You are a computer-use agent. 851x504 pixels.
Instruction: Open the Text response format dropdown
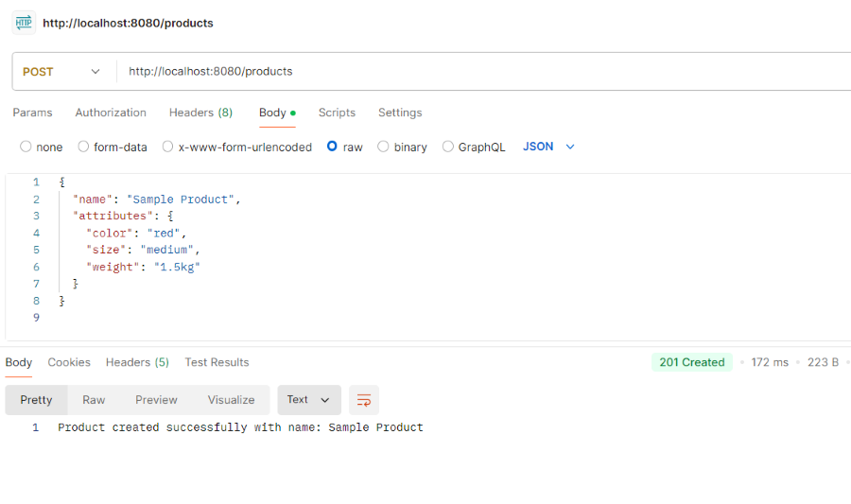pos(308,400)
